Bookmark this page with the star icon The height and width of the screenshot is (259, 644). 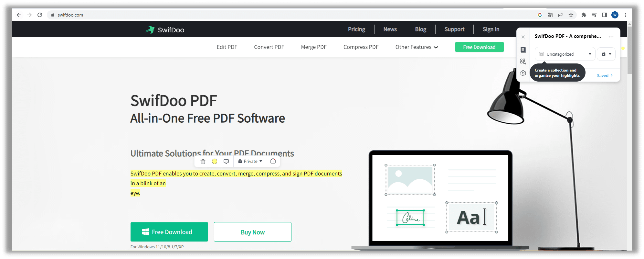pos(571,15)
